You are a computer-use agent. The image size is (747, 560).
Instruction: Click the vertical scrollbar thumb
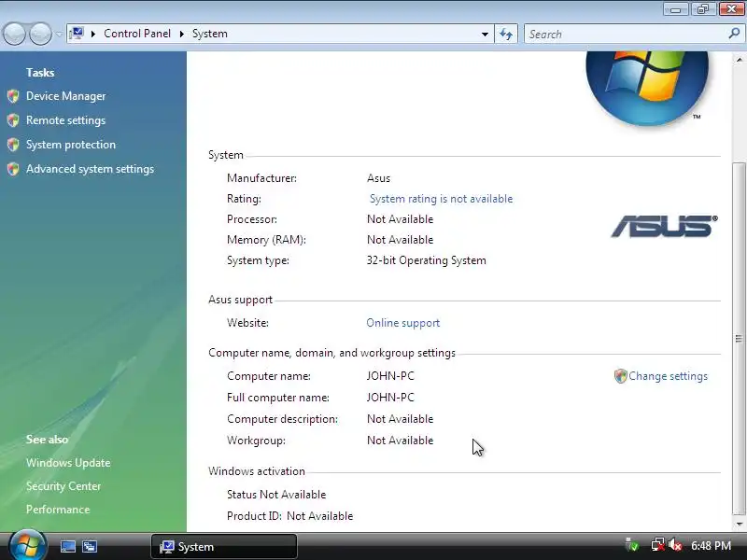tap(739, 339)
